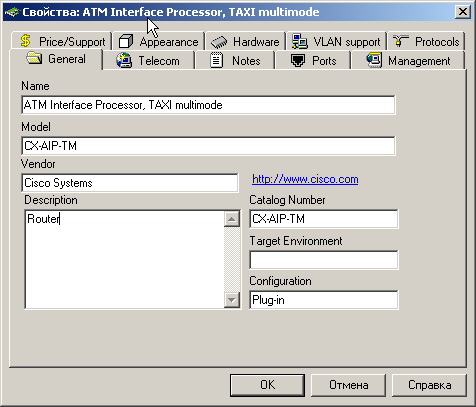Click the Model field CX-AIP-TM

(x=208, y=146)
